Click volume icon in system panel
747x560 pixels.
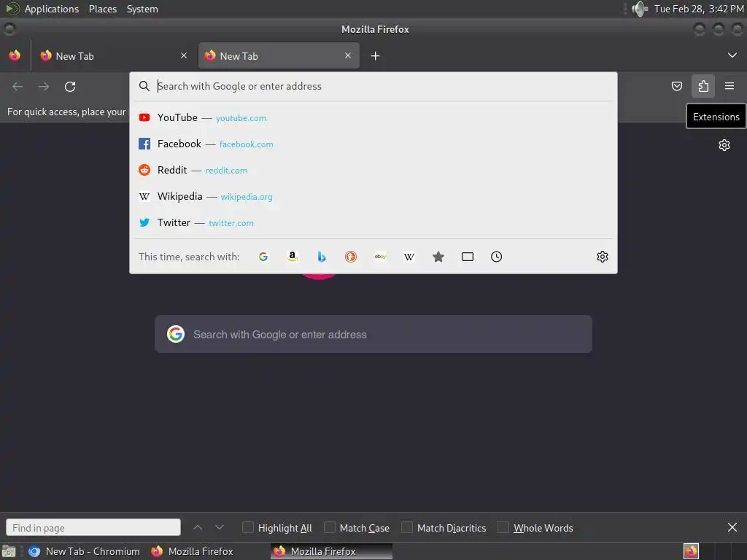639,9
